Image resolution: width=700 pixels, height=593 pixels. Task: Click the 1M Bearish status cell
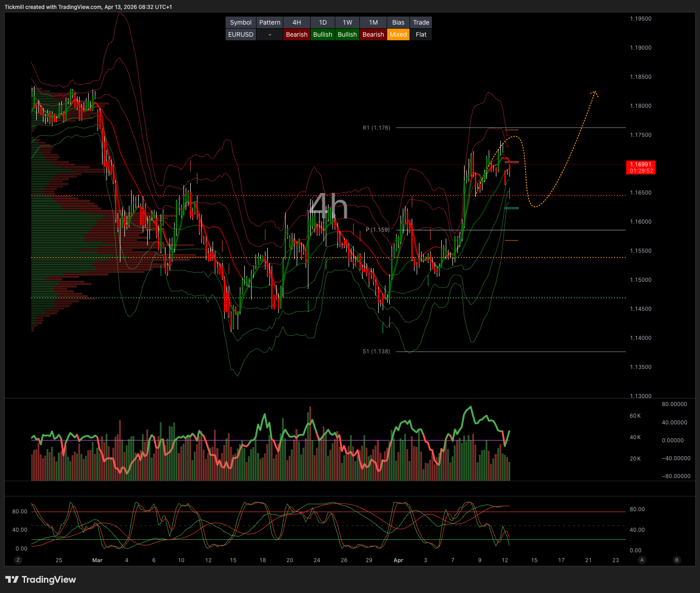373,34
